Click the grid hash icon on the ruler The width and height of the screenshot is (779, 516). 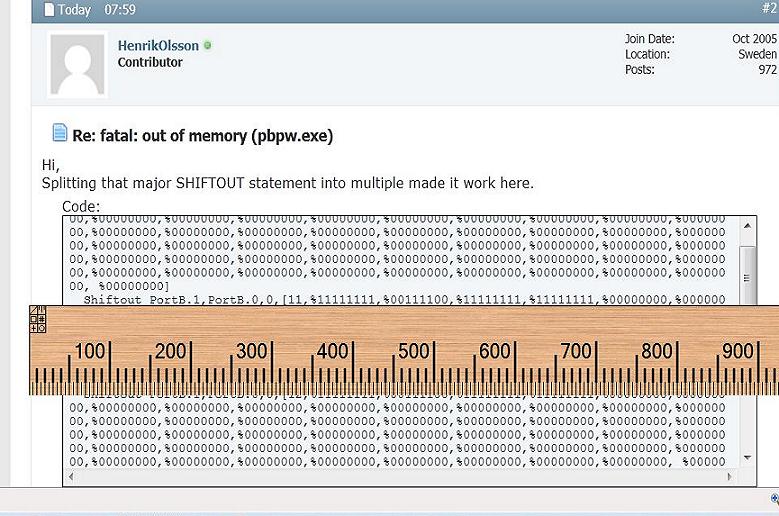[x=42, y=319]
